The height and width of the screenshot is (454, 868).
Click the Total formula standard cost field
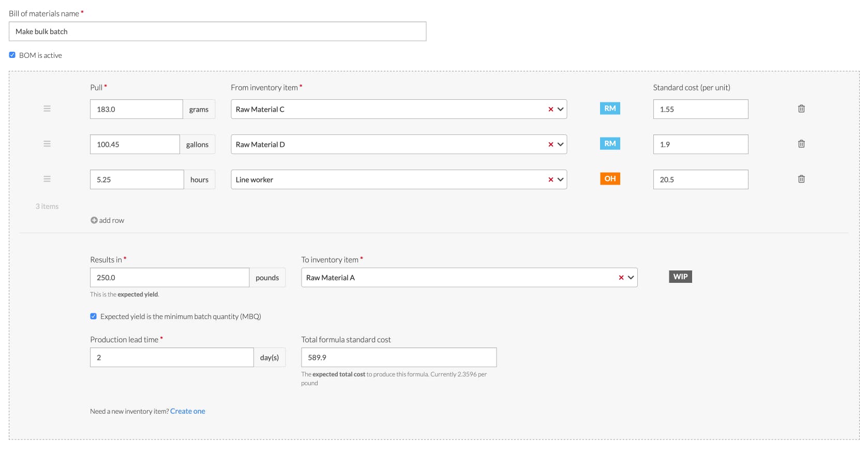pyautogui.click(x=398, y=357)
